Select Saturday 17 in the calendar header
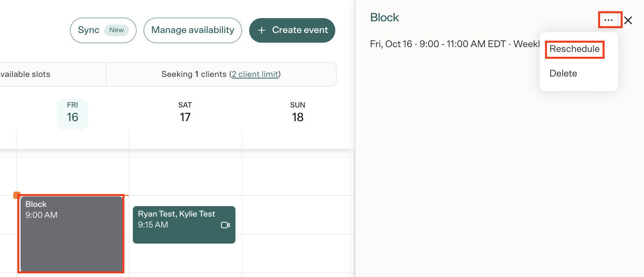 coord(185,112)
